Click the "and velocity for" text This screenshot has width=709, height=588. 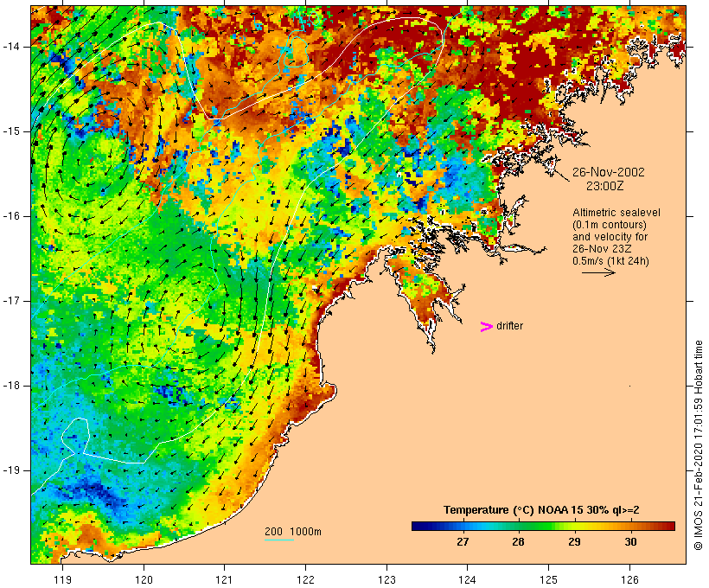click(610, 237)
